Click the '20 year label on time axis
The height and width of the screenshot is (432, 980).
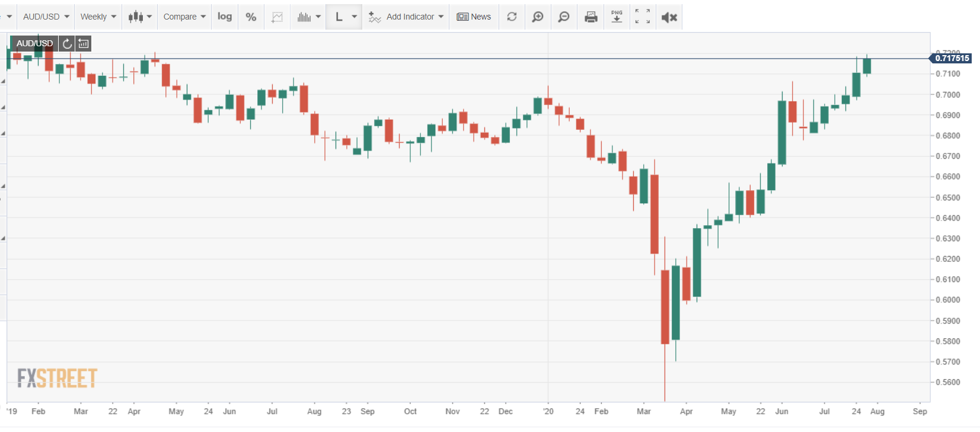pyautogui.click(x=548, y=411)
